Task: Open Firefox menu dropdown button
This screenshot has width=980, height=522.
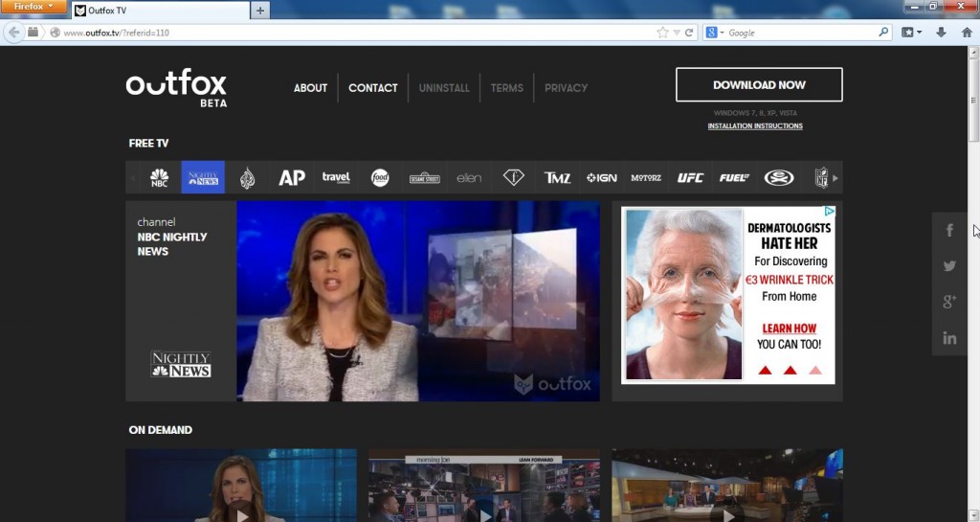Action: pos(33,7)
